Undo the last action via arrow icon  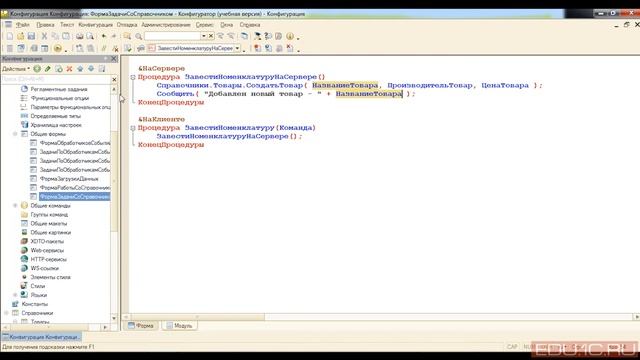click(104, 36)
